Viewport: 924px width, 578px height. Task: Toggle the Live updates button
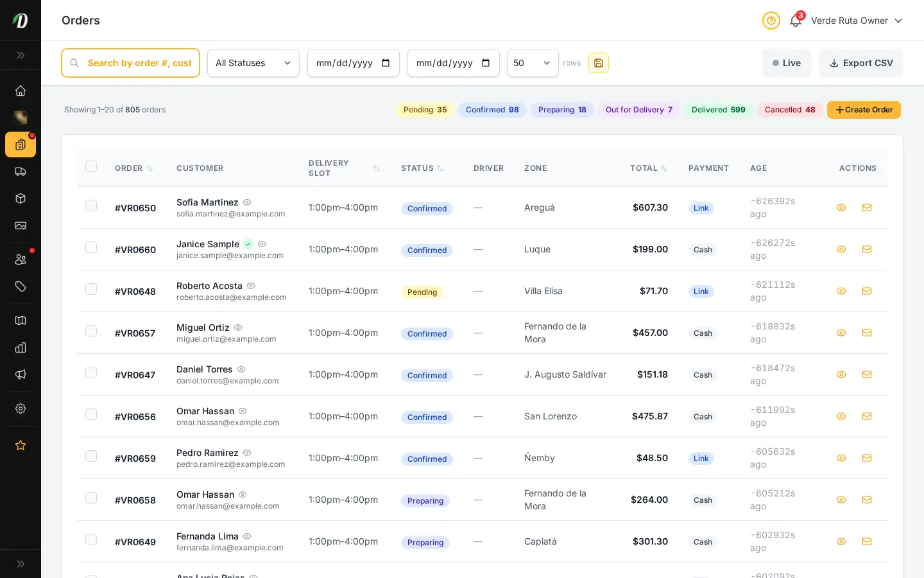tap(787, 63)
